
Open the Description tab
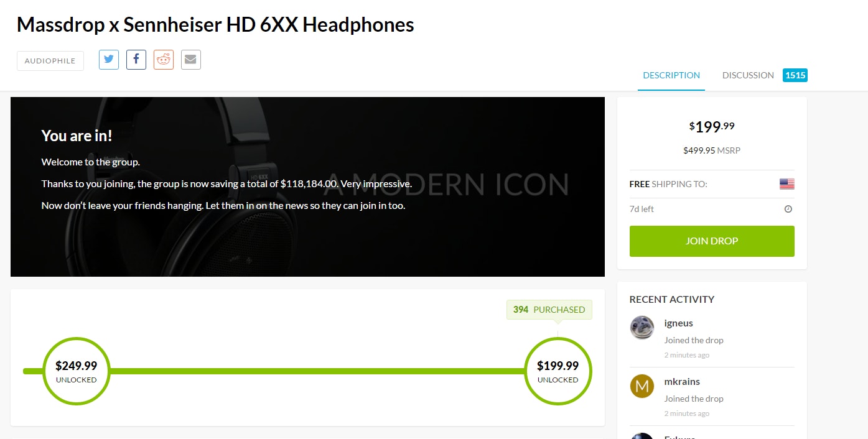coord(671,75)
